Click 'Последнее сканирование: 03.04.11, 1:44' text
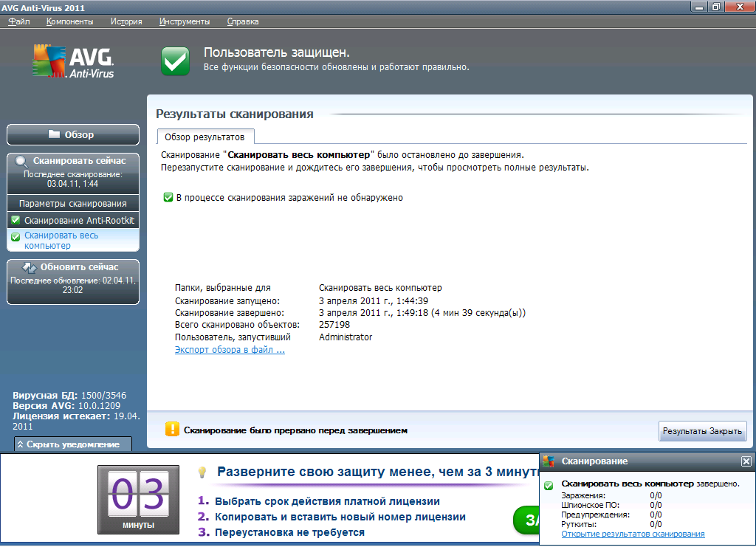This screenshot has width=756, height=547. (x=73, y=179)
